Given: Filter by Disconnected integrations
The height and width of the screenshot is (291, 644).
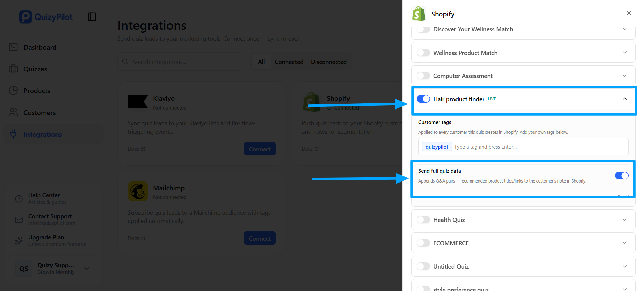Looking at the screenshot, I should pyautogui.click(x=329, y=62).
